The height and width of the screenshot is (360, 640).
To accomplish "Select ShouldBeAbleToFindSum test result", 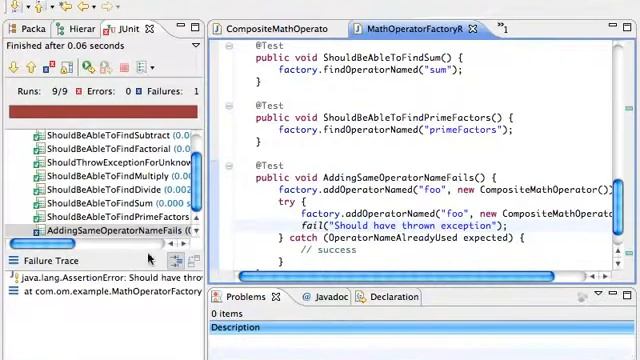I will (x=112, y=203).
